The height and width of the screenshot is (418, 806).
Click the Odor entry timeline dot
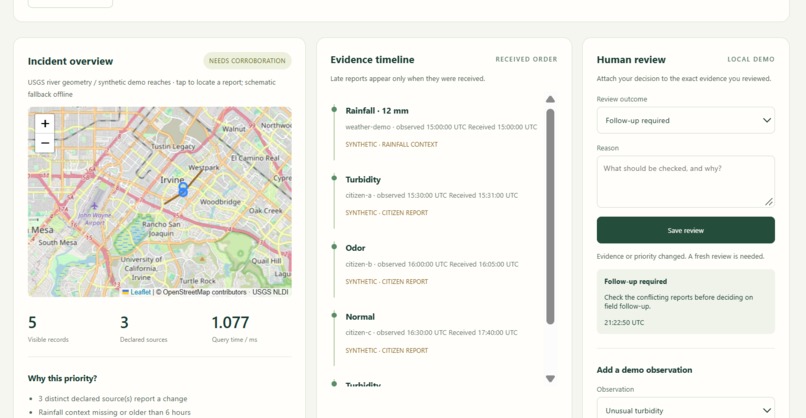pyautogui.click(x=334, y=246)
